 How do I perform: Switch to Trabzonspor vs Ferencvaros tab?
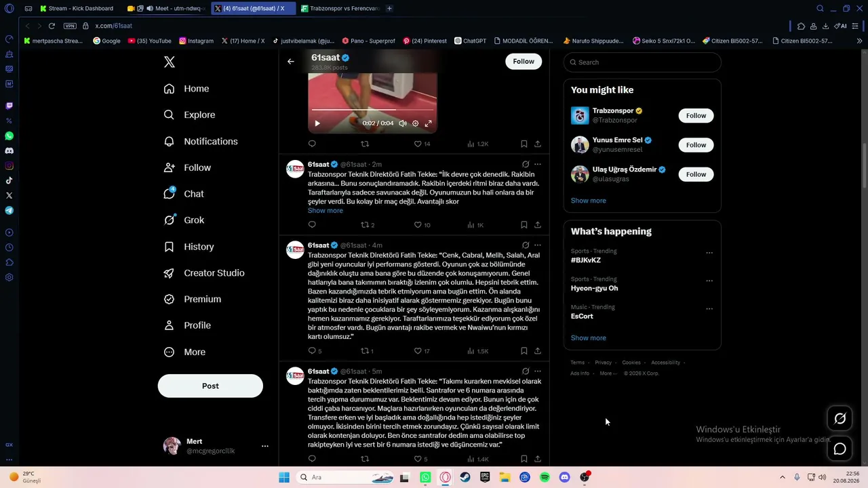click(x=340, y=9)
